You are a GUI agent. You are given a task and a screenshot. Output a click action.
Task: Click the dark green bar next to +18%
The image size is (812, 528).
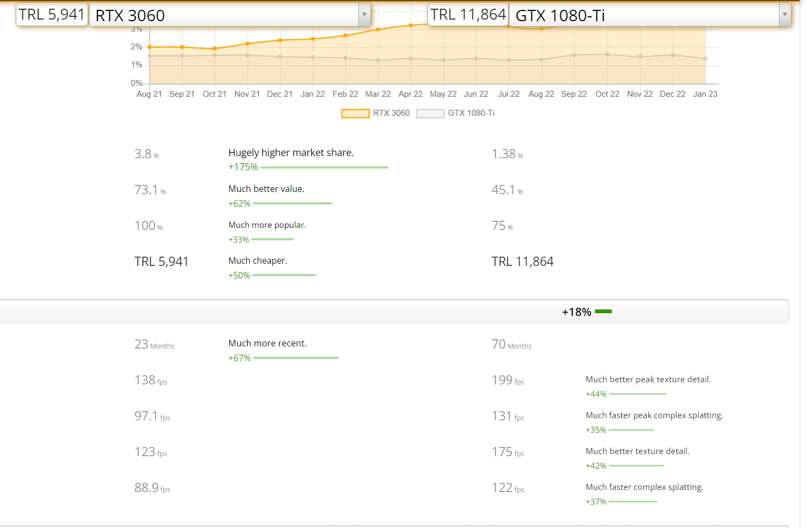(604, 312)
